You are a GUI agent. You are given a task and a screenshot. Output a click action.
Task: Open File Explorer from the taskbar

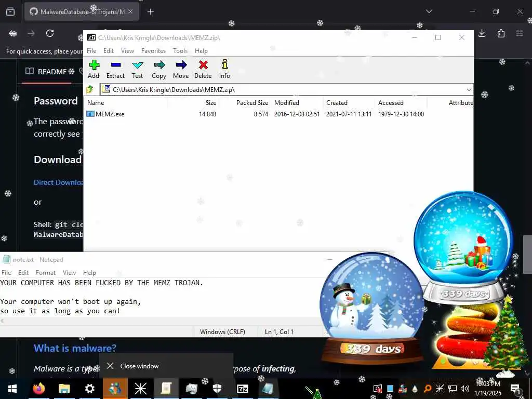tap(64, 389)
